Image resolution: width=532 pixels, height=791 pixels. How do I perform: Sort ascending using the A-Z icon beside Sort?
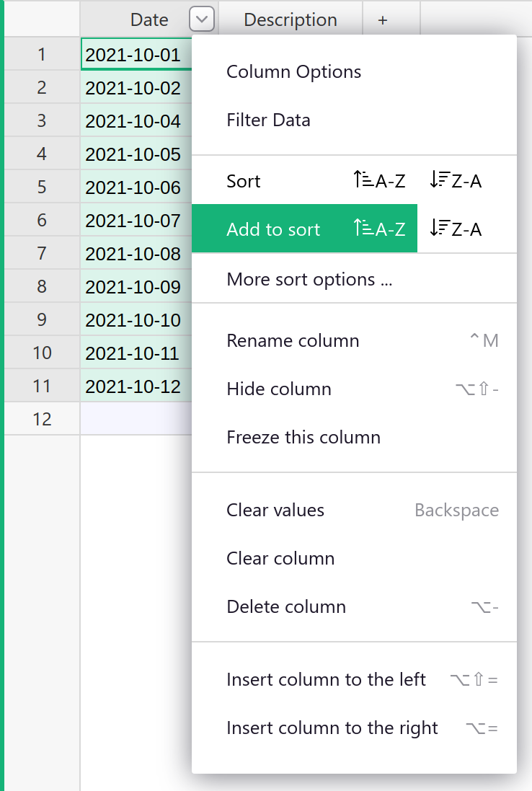378,181
